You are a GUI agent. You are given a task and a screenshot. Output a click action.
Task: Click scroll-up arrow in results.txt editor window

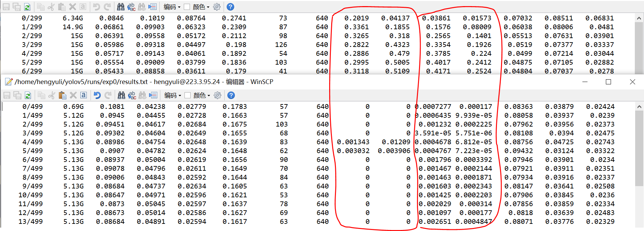click(x=639, y=107)
